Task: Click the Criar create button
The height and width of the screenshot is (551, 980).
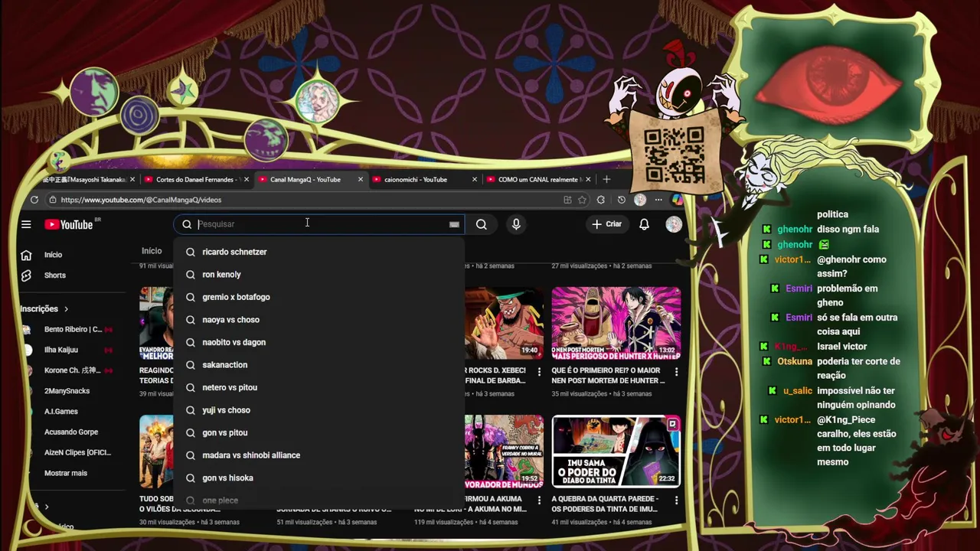Action: (x=606, y=224)
